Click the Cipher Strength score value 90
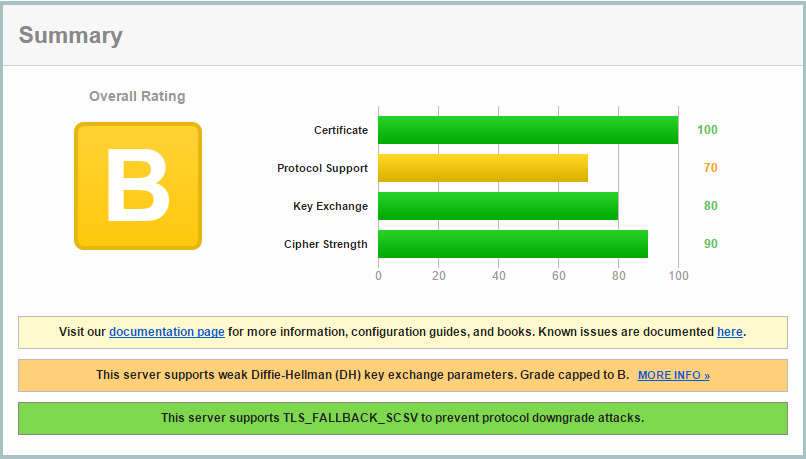This screenshot has height=459, width=806. (x=710, y=244)
